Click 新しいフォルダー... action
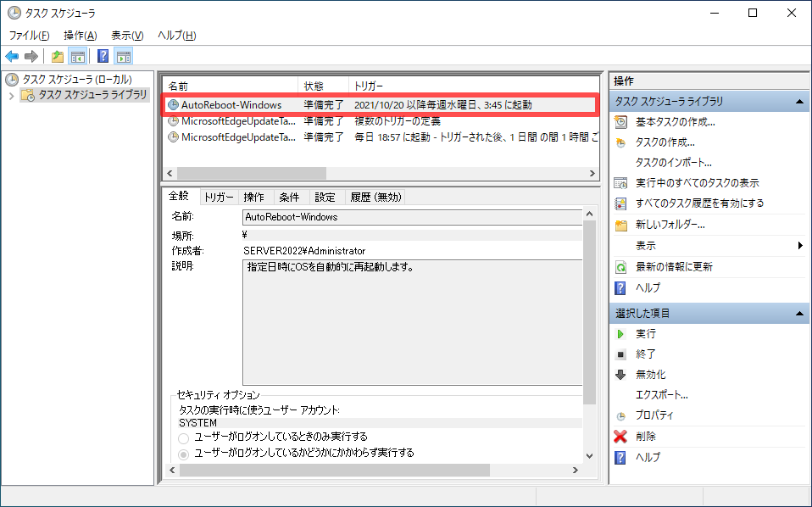This screenshot has height=507, width=812. 670,225
